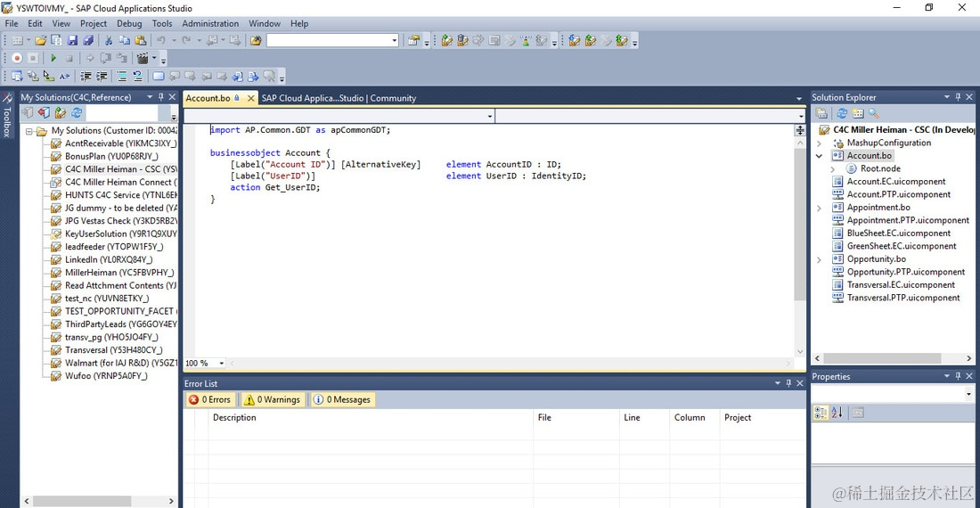Click the green Start play icon
The width and height of the screenshot is (980, 508).
pyautogui.click(x=53, y=58)
